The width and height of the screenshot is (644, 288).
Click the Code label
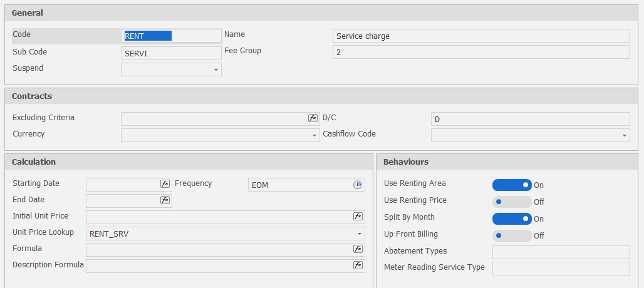22,34
